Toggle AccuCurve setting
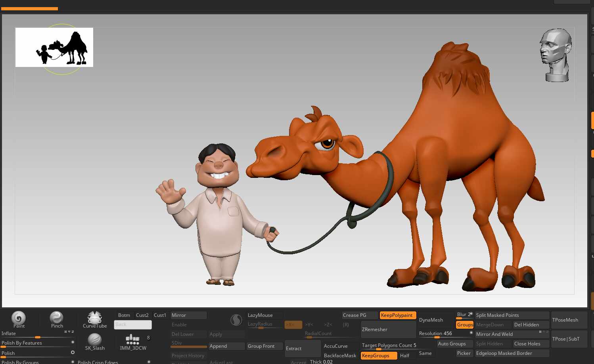The image size is (594, 364). coord(341,346)
